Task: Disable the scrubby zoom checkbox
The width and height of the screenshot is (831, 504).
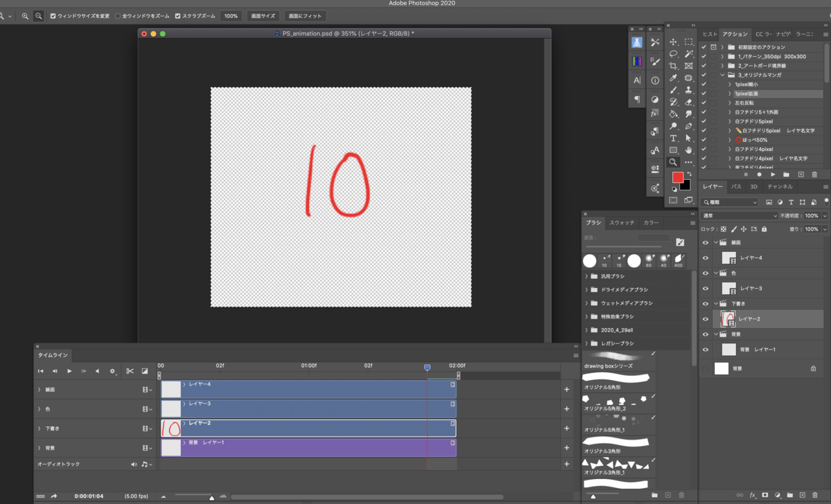Action: tap(178, 16)
